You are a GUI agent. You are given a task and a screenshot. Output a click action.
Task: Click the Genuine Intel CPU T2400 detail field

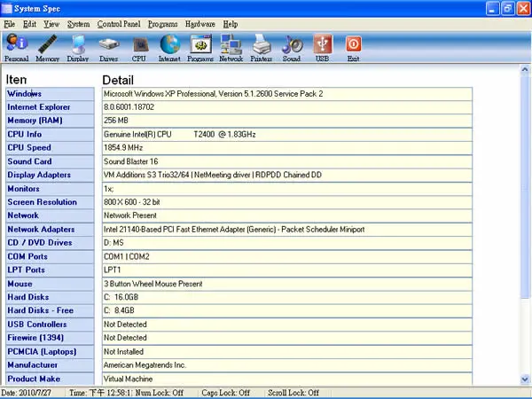[x=287, y=135]
